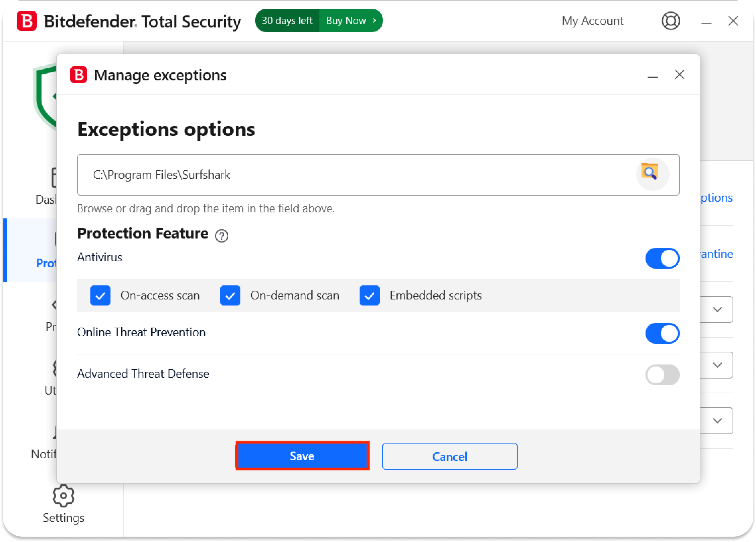This screenshot has width=756, height=542.
Task: Uncheck On-demand scan checkbox
Action: 230,295
